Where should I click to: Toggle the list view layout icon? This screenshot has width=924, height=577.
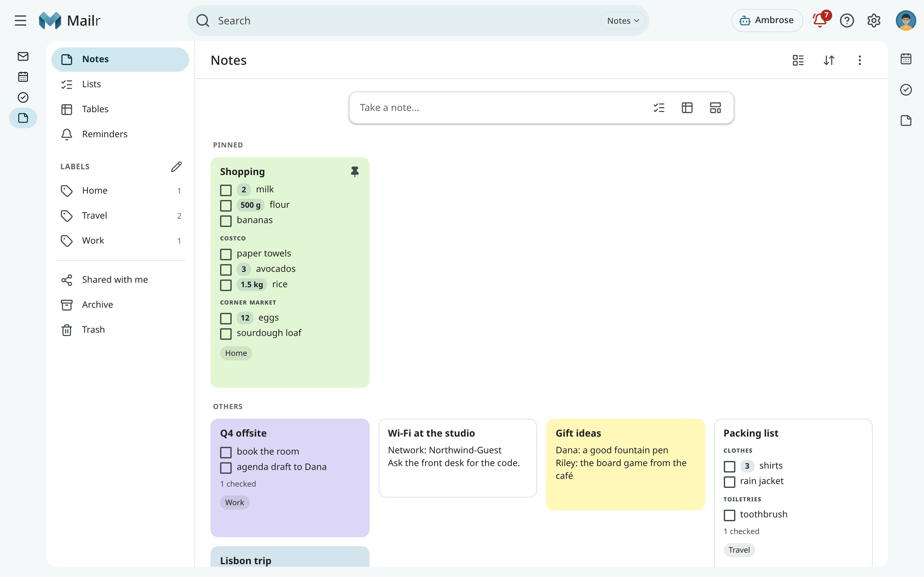click(x=798, y=60)
